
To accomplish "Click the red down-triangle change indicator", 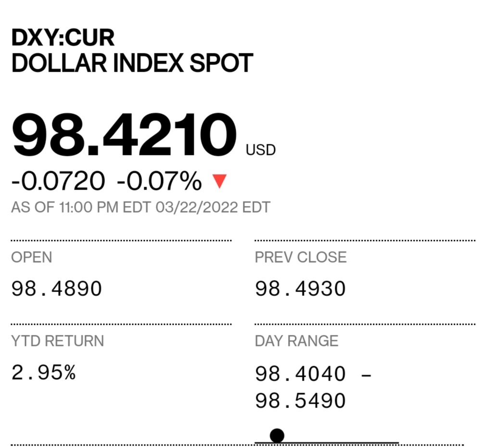I will coord(220,181).
